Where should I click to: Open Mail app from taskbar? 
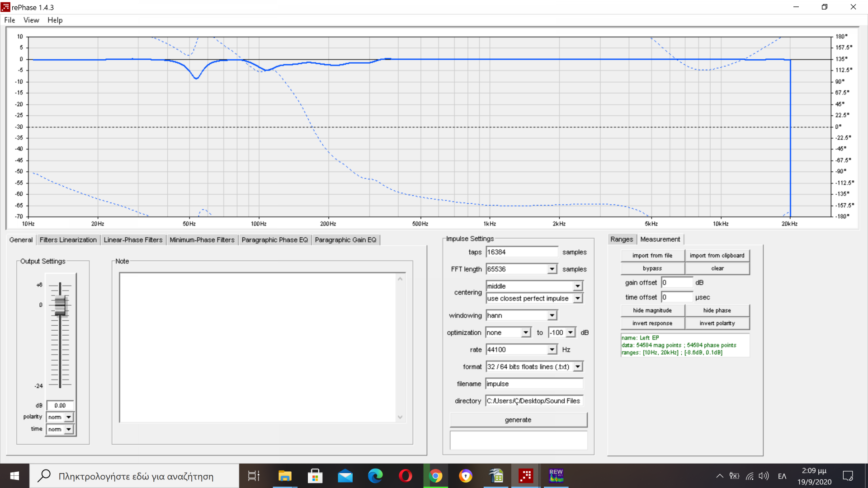345,476
